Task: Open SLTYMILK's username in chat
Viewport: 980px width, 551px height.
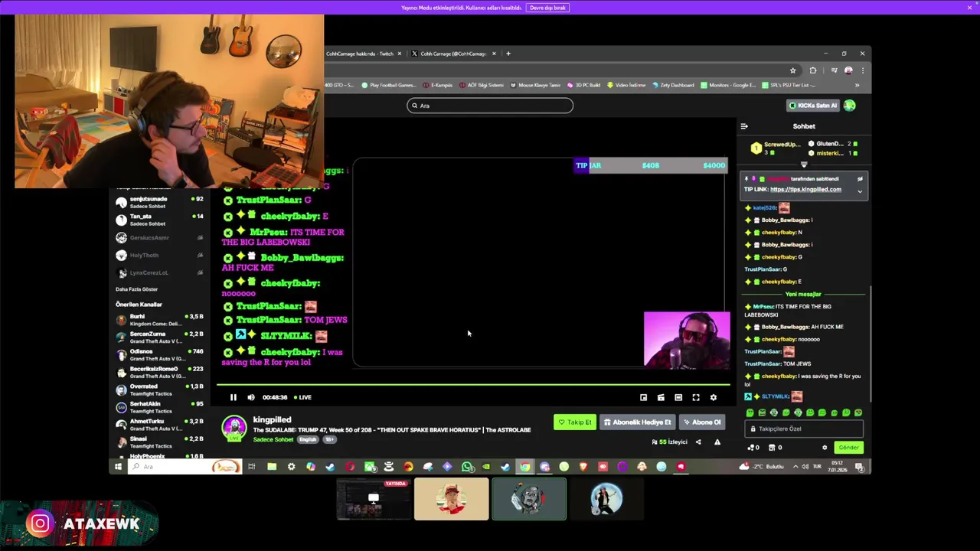Action: coord(776,396)
